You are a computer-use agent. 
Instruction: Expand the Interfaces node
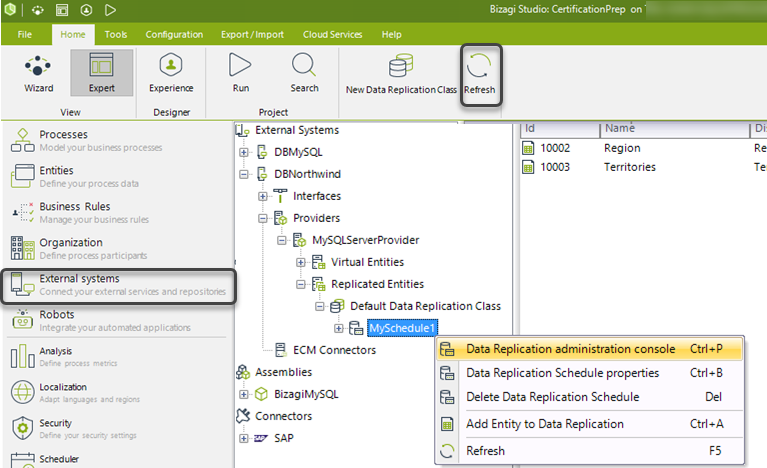point(263,196)
